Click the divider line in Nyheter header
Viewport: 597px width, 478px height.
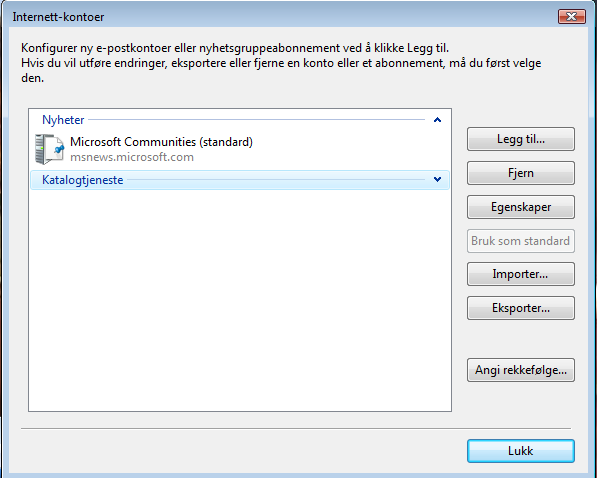point(256,120)
